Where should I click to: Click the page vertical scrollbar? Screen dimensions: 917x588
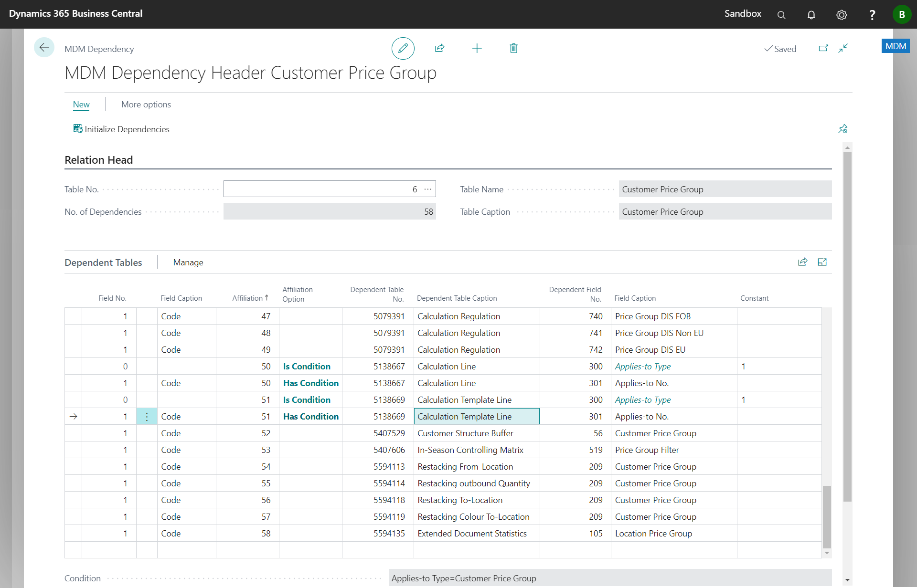click(847, 327)
